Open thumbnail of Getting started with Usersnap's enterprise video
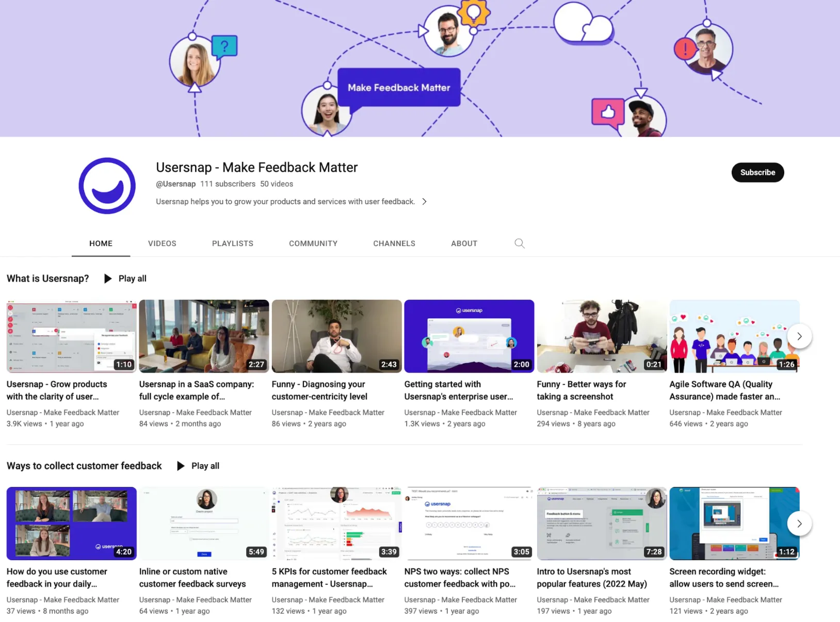Image resolution: width=840 pixels, height=622 pixels. coord(469,336)
